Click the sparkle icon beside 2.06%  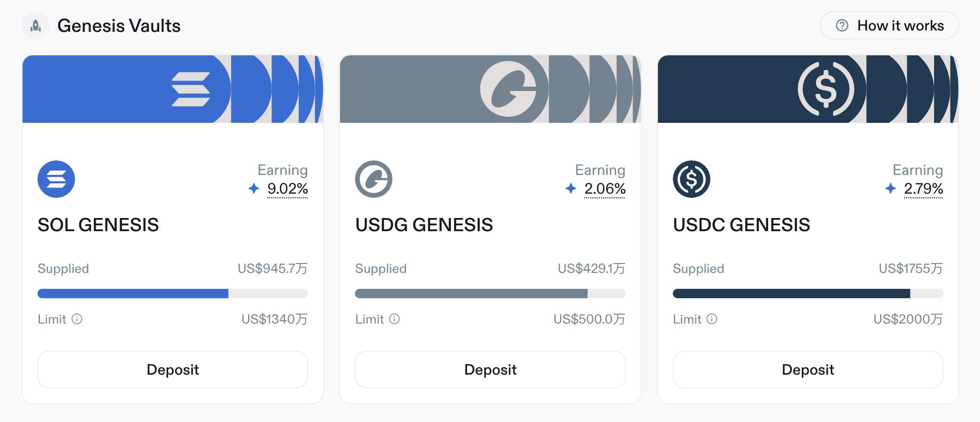point(571,188)
